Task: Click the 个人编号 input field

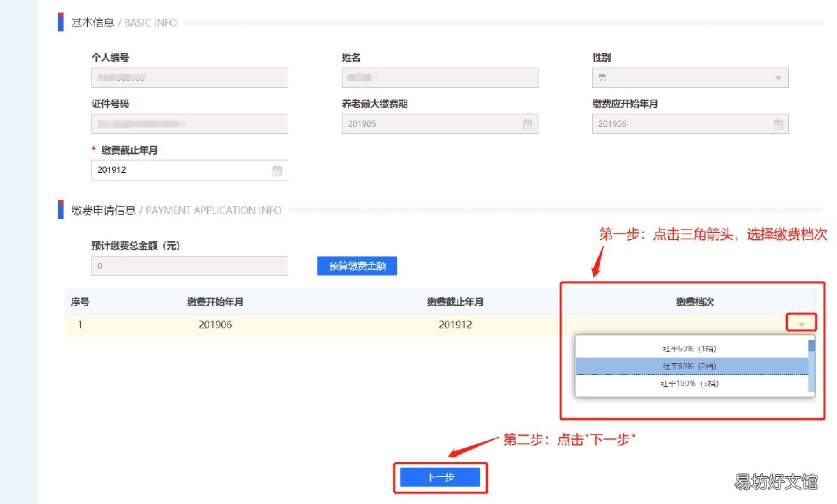Action: (190, 77)
